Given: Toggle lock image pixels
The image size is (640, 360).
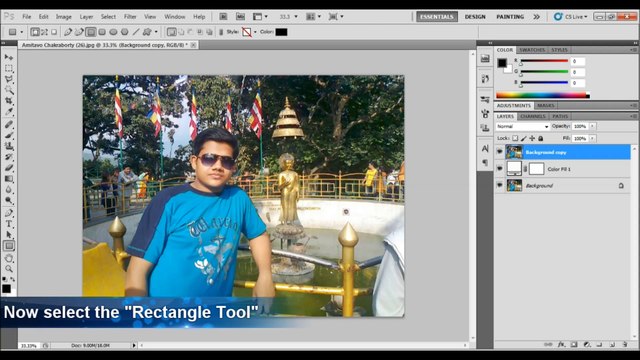Looking at the screenshot, I should (x=524, y=138).
